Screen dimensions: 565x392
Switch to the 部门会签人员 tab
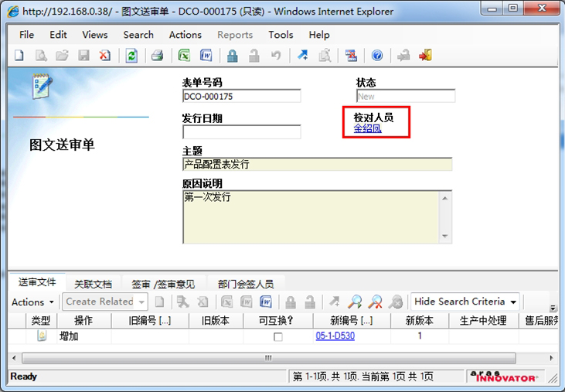click(x=246, y=284)
